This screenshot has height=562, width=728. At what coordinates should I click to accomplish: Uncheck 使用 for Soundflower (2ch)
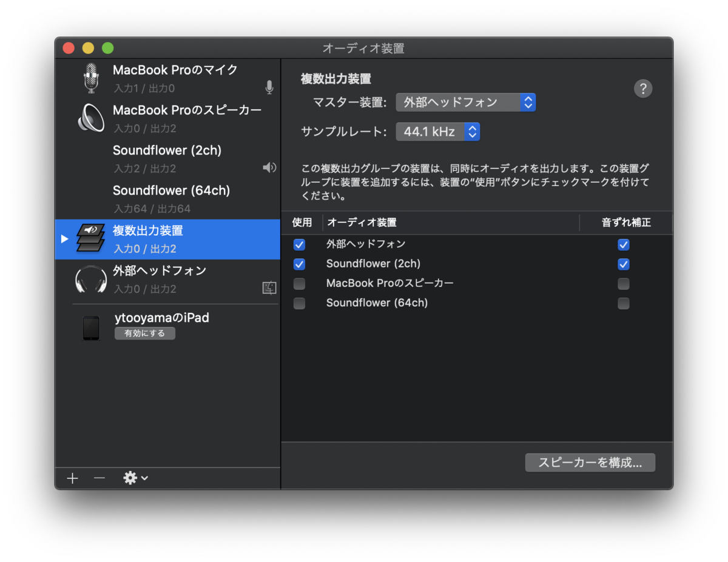pos(299,264)
